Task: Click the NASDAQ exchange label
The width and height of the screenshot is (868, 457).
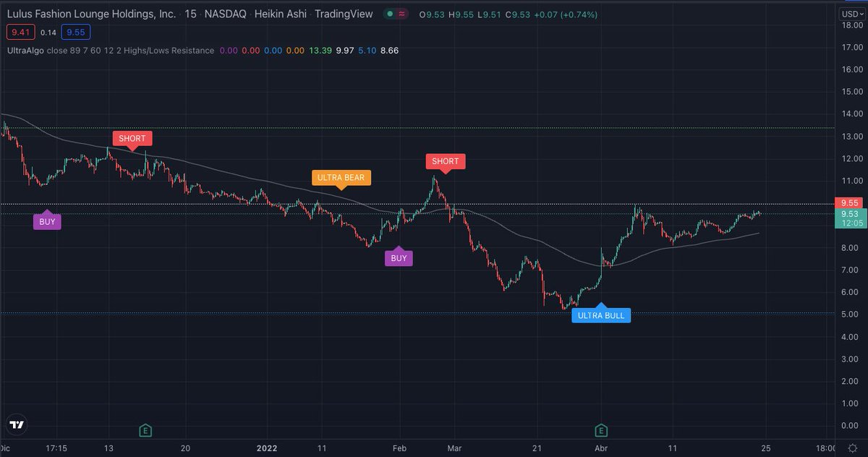Action: click(x=226, y=14)
